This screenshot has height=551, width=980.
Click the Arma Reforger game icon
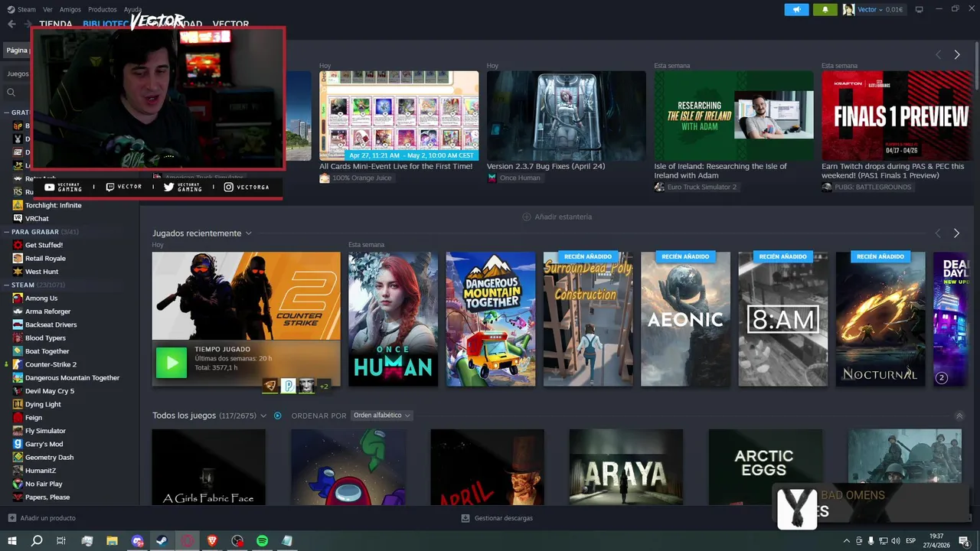pos(18,311)
